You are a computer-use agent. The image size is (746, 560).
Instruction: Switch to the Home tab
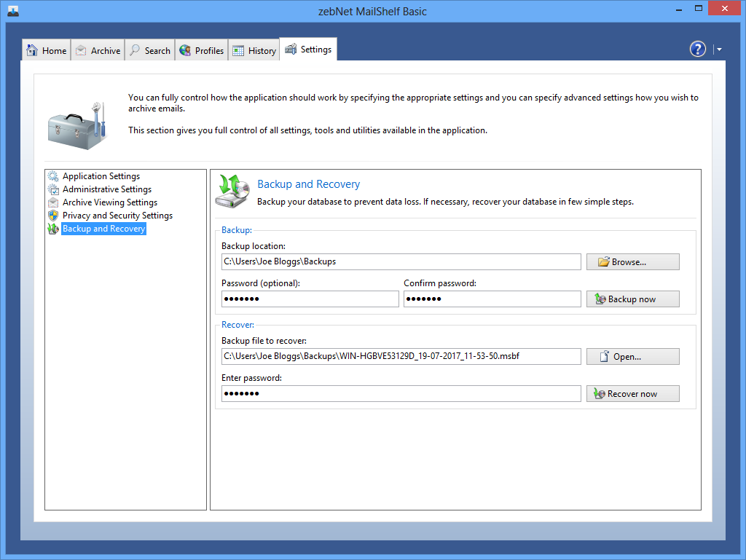click(47, 50)
